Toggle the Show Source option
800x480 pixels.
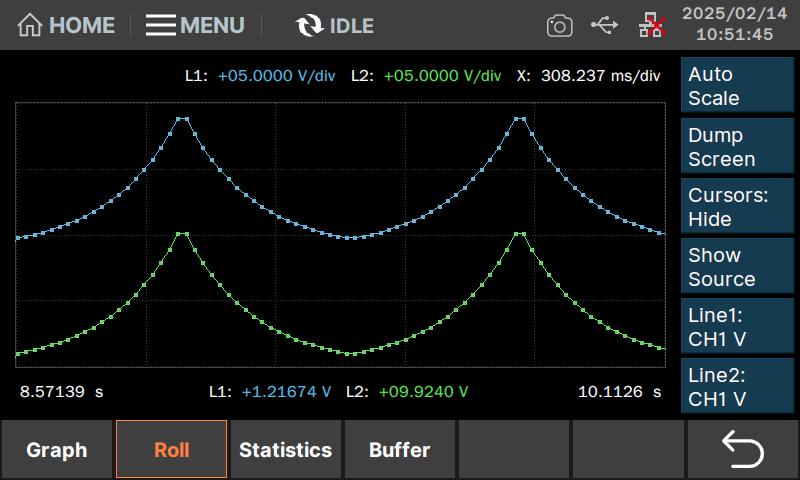(x=738, y=267)
